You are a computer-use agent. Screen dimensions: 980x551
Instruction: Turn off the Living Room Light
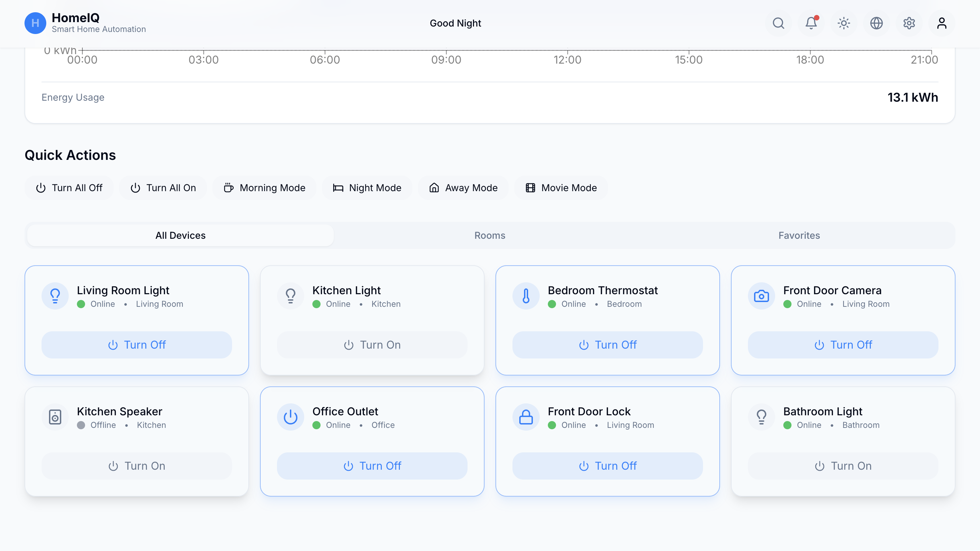[x=136, y=345]
